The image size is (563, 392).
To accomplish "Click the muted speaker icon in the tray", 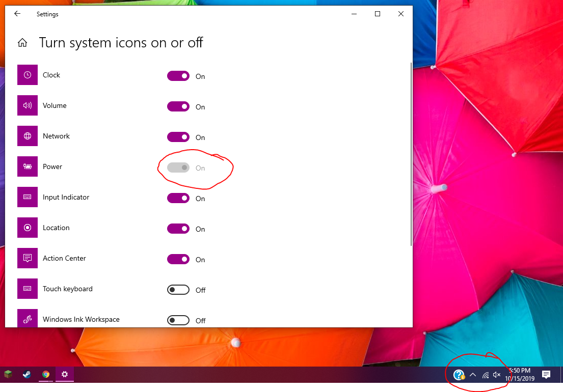I will (497, 374).
